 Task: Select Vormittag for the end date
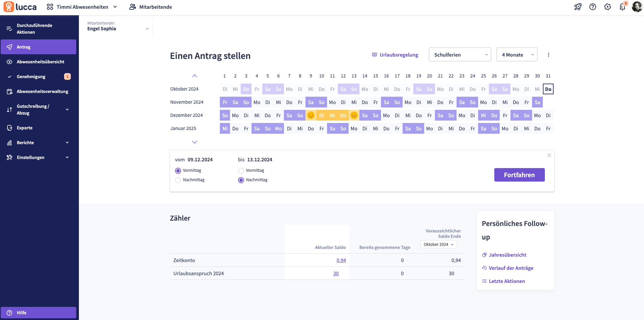coord(241,171)
